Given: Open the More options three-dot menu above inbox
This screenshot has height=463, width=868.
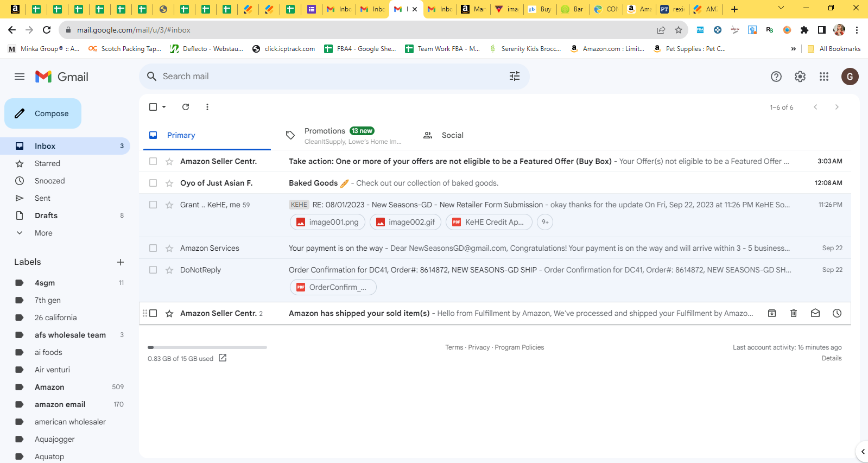Looking at the screenshot, I should point(207,107).
